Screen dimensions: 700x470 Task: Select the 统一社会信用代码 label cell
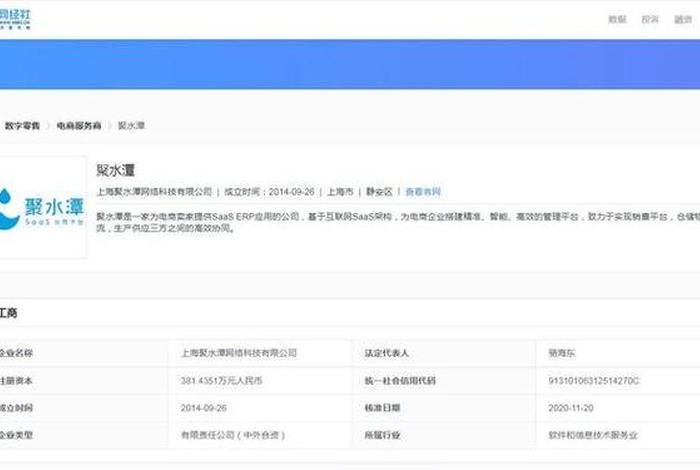(444, 381)
